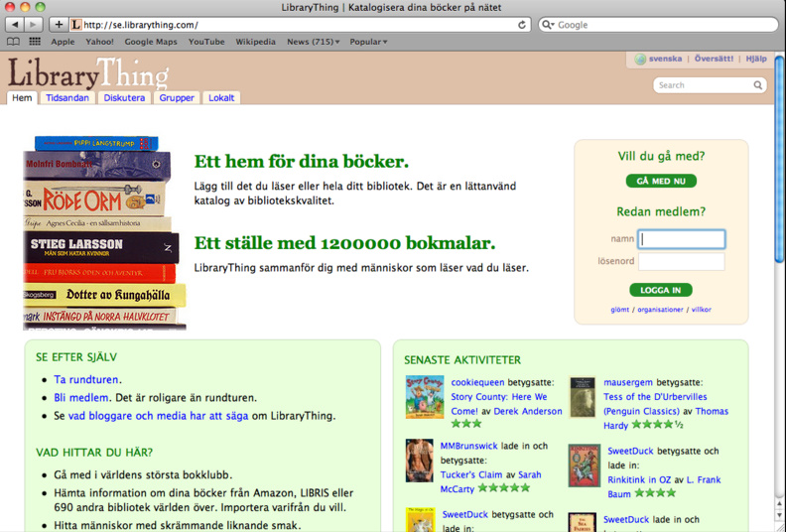Focus the lösenord password field
This screenshot has width=786, height=532.
[x=681, y=261]
